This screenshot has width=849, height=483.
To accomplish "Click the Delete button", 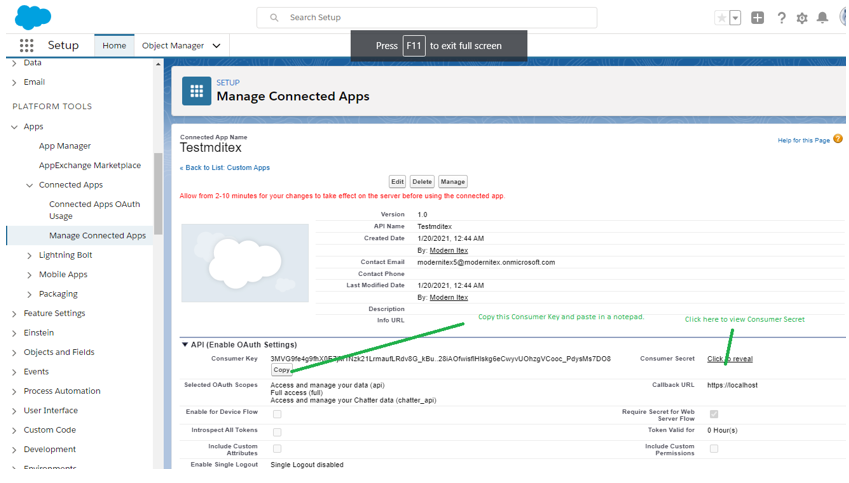I will coord(422,182).
